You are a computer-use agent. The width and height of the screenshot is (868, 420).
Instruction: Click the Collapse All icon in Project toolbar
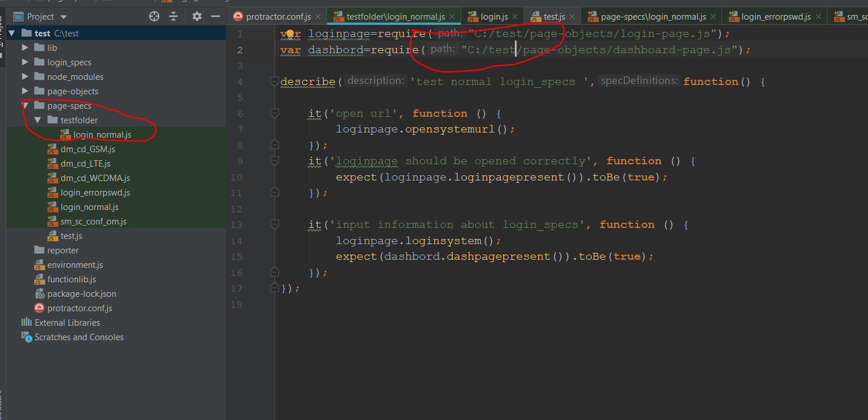pyautogui.click(x=173, y=17)
